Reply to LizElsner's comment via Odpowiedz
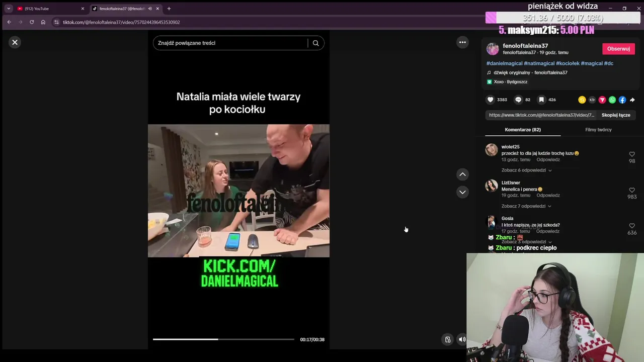This screenshot has height=362, width=644. pyautogui.click(x=548, y=196)
